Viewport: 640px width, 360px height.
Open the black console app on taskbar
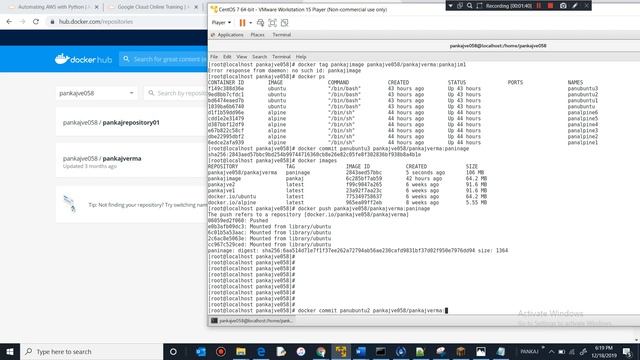pos(381,351)
